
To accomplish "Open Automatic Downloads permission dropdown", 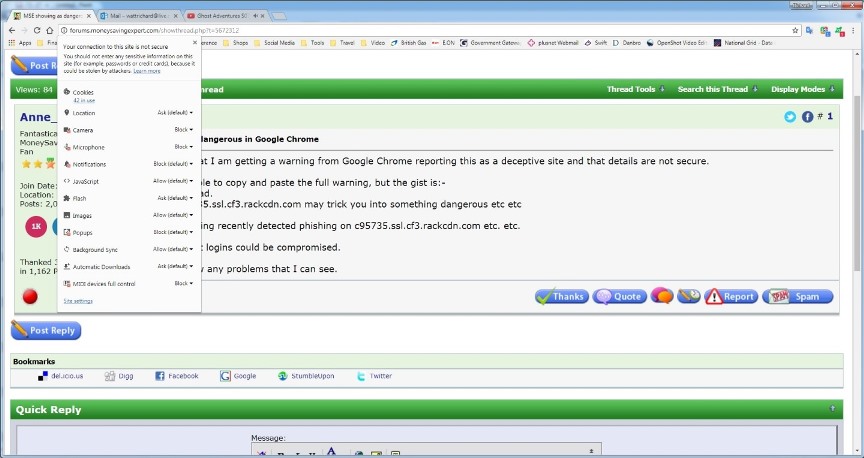I will [175, 266].
